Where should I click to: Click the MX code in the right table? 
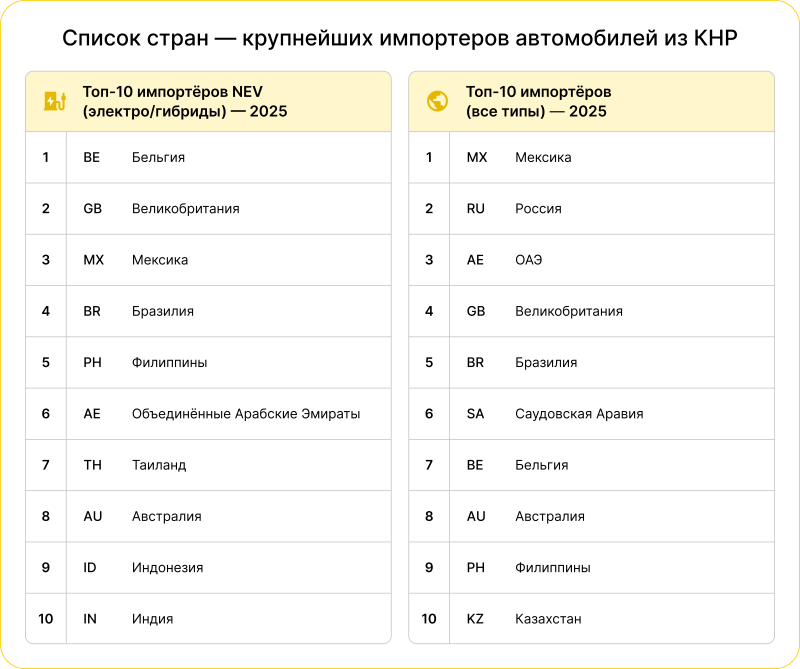[477, 157]
